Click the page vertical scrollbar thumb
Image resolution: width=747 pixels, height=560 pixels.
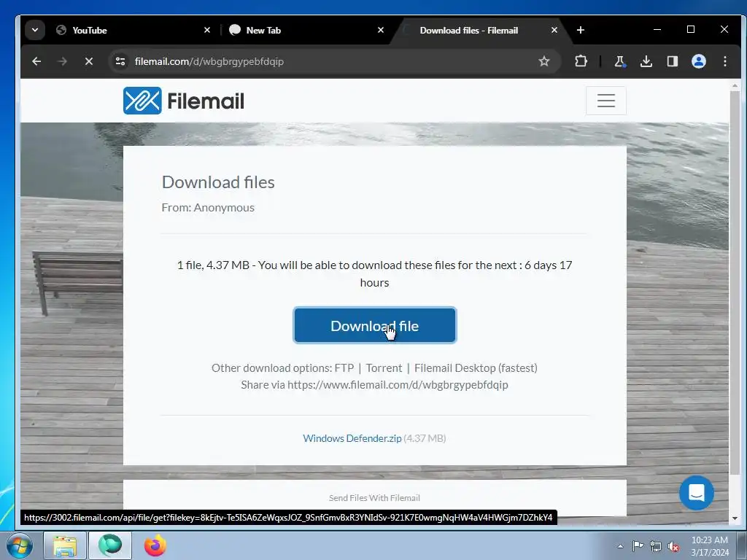(735, 282)
